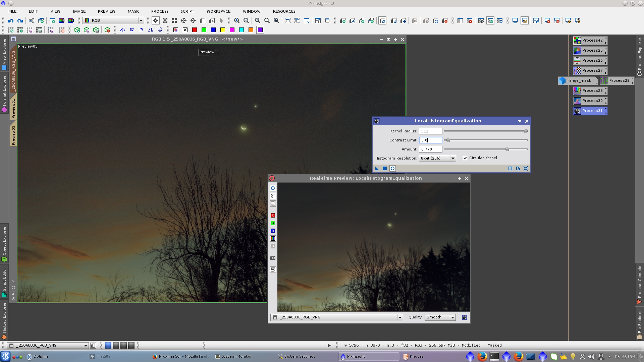The width and height of the screenshot is (644, 362).
Task: Expand the History Explorer side panel
Action: click(x=4, y=321)
